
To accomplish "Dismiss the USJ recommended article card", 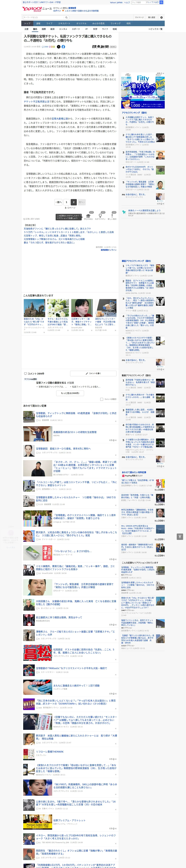I will (44, 332).
